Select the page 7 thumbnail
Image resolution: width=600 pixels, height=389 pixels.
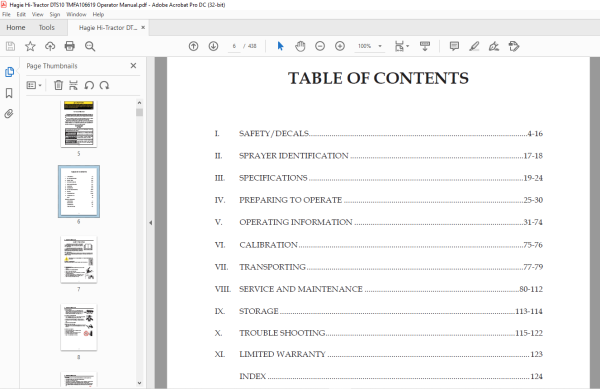click(x=79, y=259)
